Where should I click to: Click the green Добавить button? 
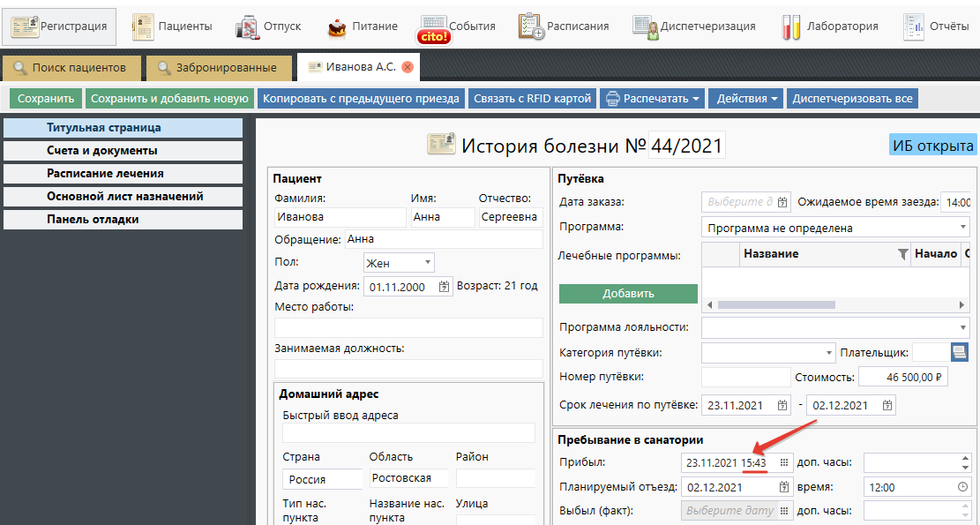pos(628,294)
